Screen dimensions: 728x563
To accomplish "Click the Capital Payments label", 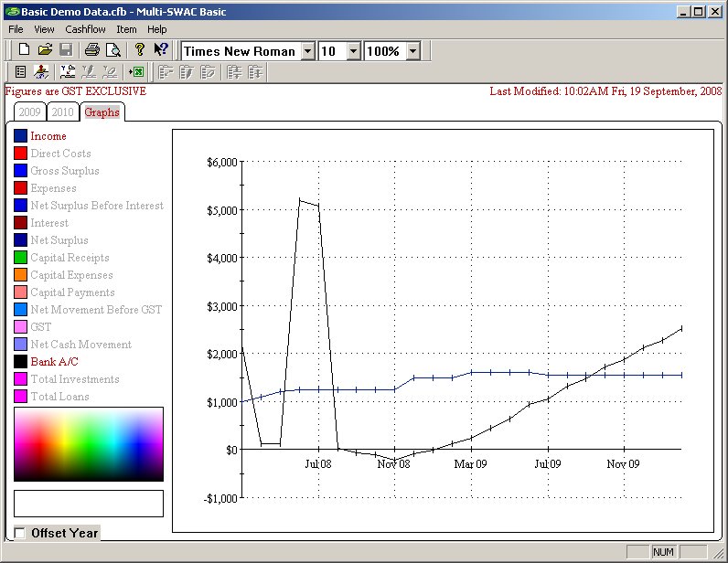I will [x=72, y=292].
